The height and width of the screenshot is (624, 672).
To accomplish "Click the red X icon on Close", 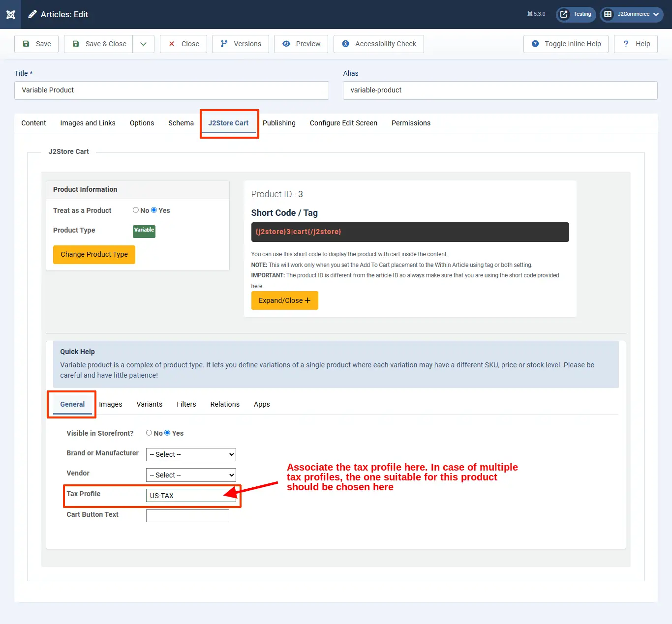I will pos(172,44).
